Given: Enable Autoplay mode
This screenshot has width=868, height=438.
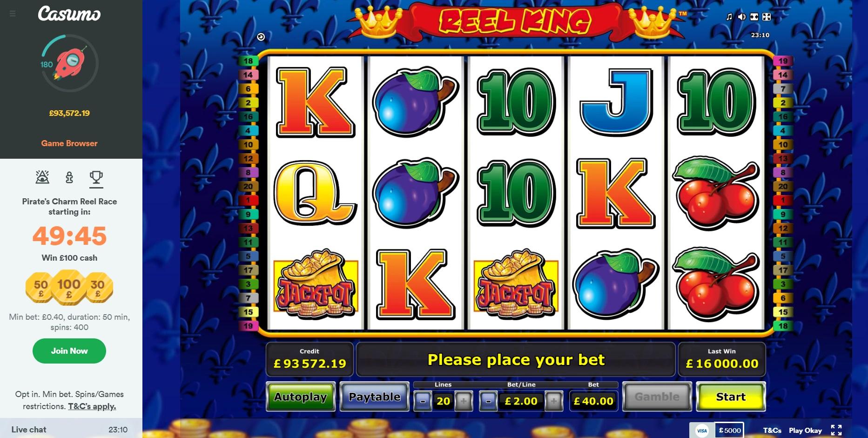Looking at the screenshot, I should (x=301, y=397).
